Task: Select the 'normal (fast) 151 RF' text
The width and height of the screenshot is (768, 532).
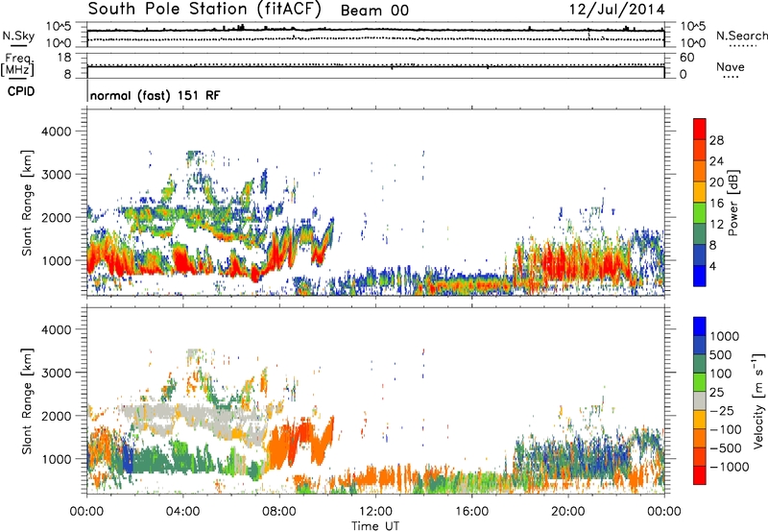Action: pos(156,95)
